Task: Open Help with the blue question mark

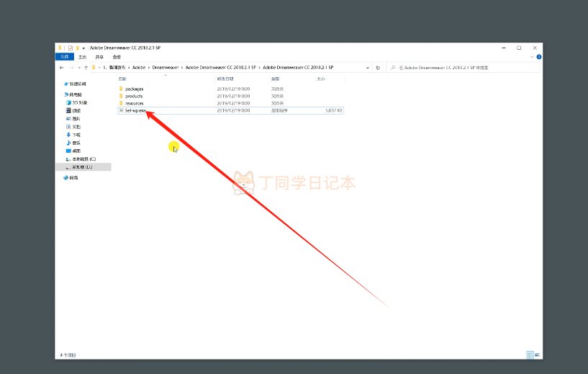Action: pyautogui.click(x=539, y=57)
